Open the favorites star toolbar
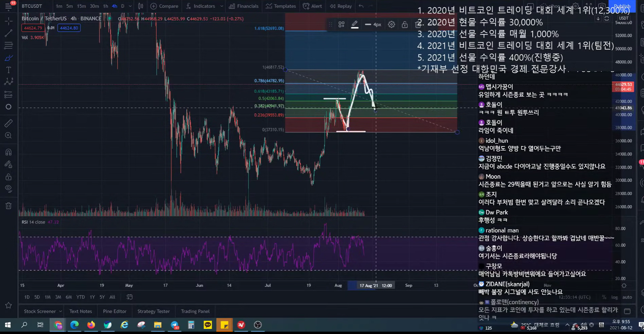The image size is (644, 334). click(x=8, y=305)
